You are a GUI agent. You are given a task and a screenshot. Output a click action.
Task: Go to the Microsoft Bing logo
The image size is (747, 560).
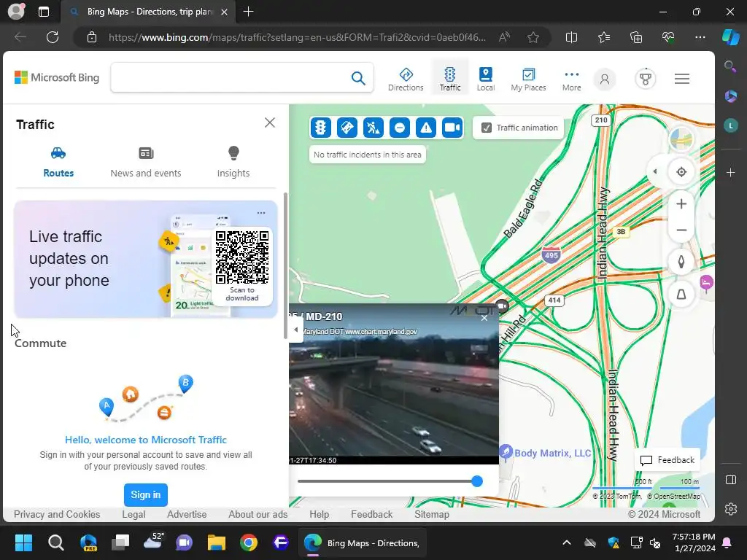tap(57, 77)
